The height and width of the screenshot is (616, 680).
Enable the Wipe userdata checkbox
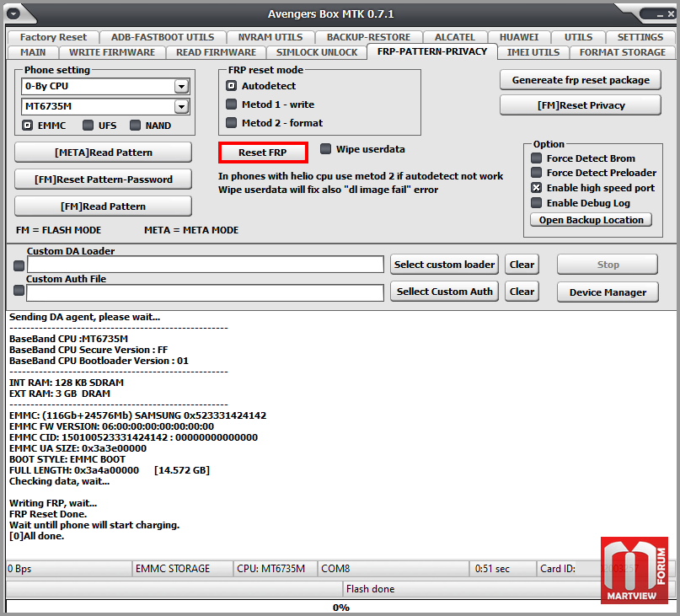tap(325, 149)
